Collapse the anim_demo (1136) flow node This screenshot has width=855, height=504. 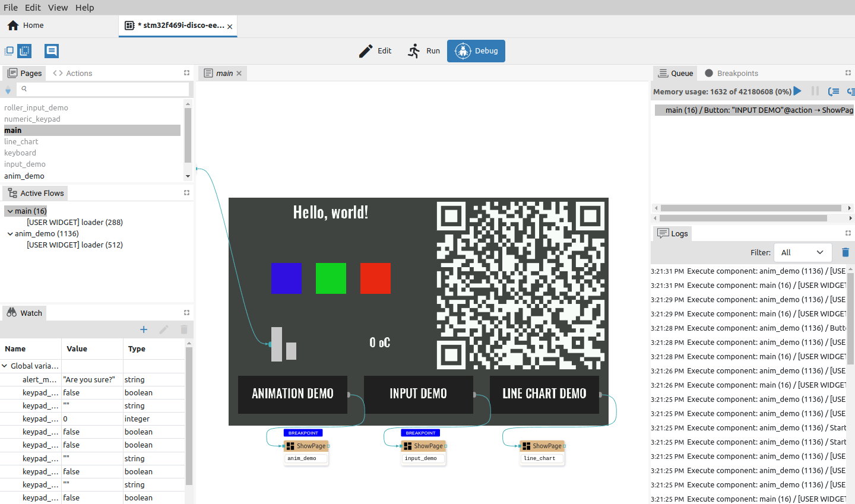(x=10, y=233)
